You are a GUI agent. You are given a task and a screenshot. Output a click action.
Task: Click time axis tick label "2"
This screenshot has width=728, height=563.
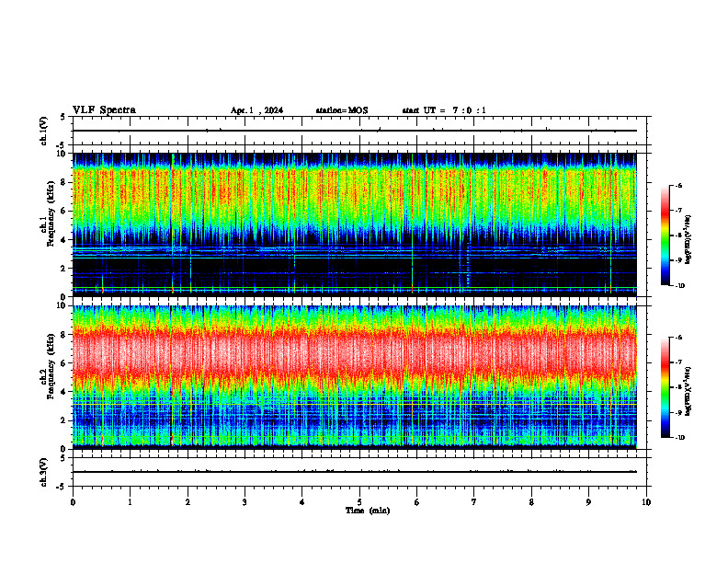coord(188,502)
